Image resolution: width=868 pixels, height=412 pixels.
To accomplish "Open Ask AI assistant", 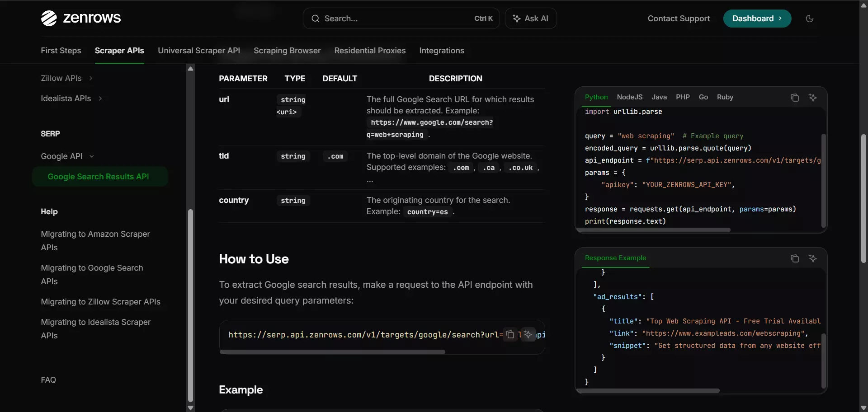I will [530, 19].
